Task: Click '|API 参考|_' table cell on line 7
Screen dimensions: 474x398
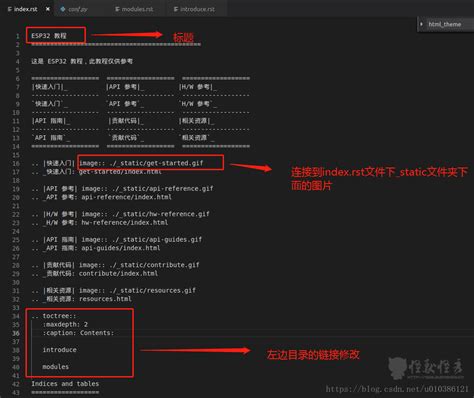Action: tap(125, 87)
